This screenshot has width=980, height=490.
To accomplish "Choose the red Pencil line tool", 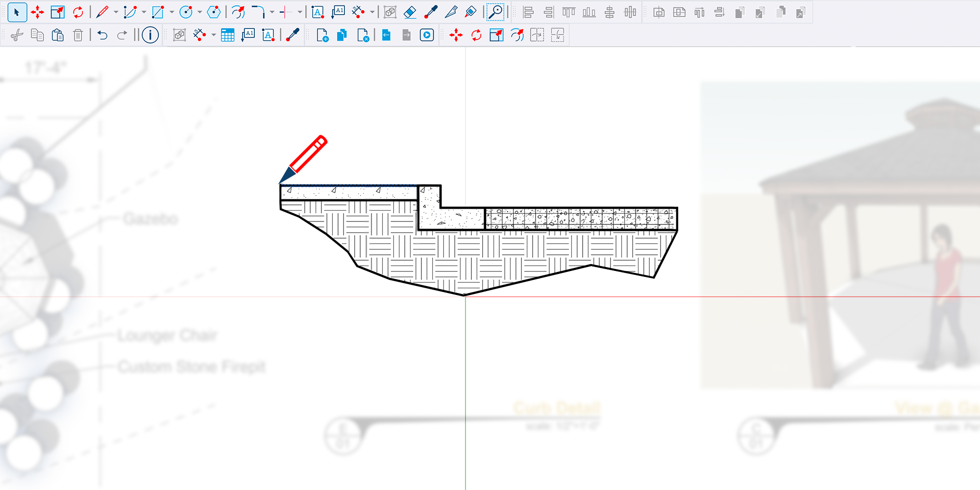I will [102, 12].
